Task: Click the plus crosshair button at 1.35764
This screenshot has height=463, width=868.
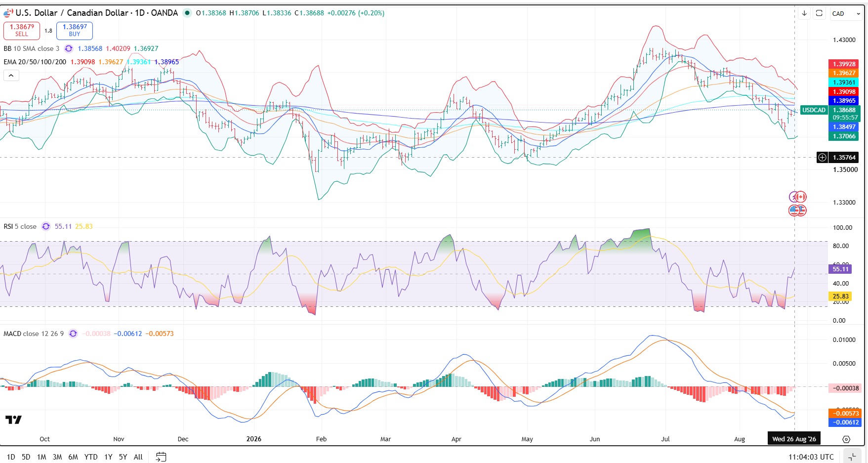Action: point(822,158)
